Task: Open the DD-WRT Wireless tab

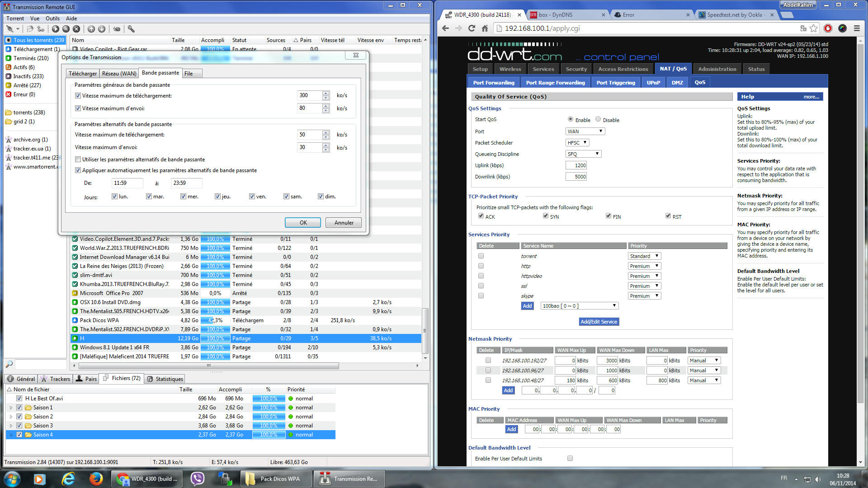Action: [x=510, y=69]
